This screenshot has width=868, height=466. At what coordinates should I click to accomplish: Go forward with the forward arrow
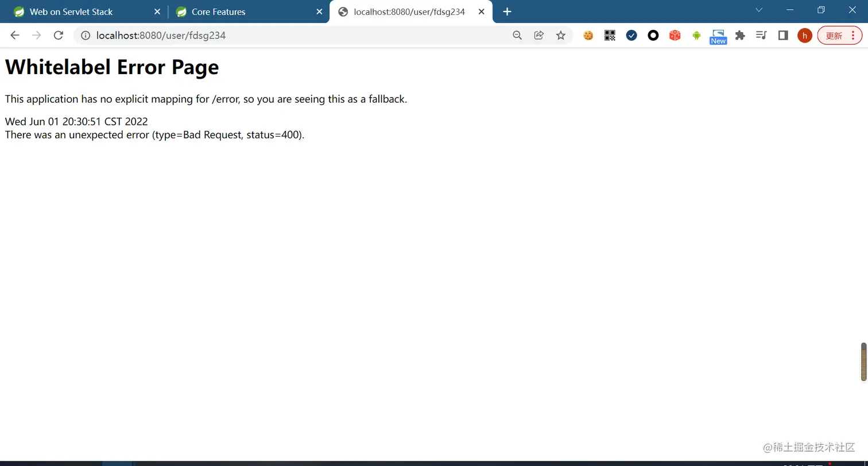tap(36, 36)
